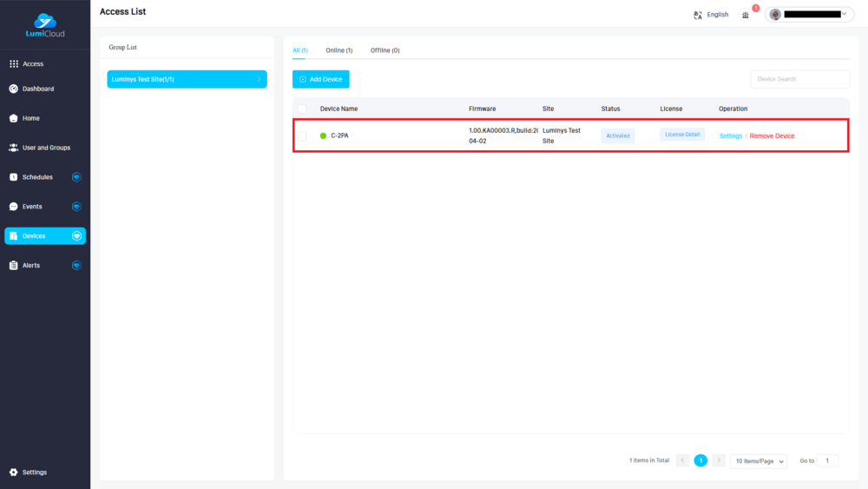
Task: Click the Remove Device link
Action: (772, 135)
